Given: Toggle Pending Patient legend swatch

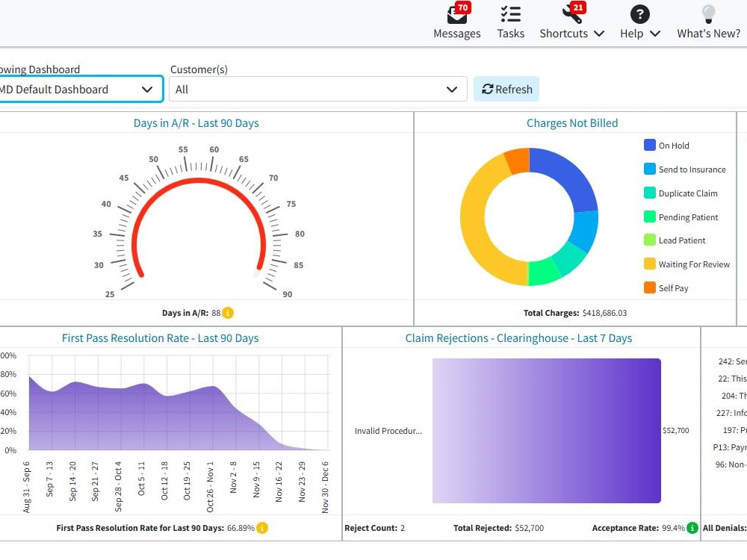Looking at the screenshot, I should pos(649,217).
